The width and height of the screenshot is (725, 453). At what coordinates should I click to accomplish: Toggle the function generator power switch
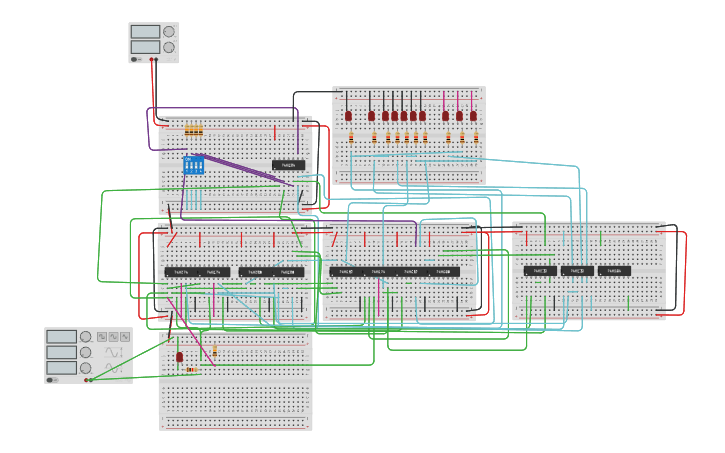52,380
